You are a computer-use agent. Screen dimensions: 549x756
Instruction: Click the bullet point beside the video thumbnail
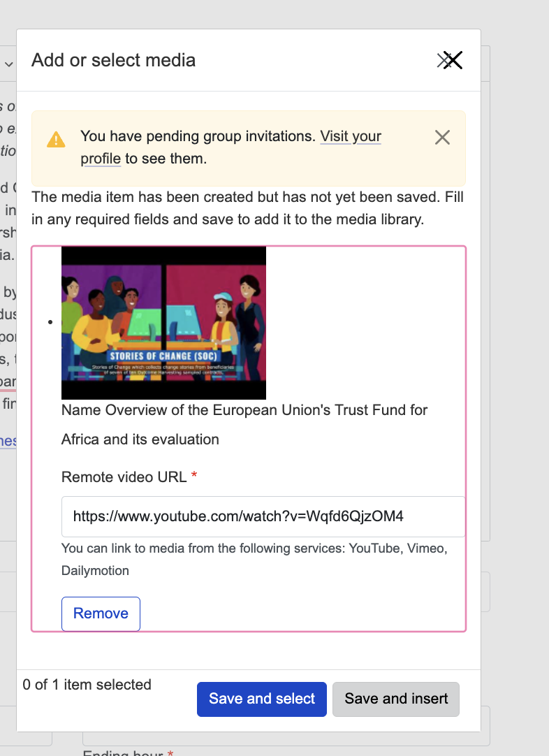pos(51,323)
